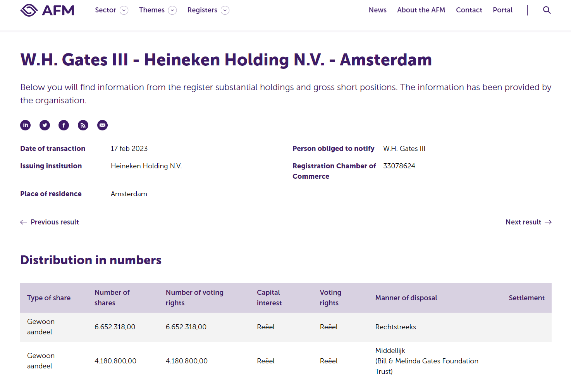
Task: Share page via email envelope icon
Action: pyautogui.click(x=102, y=125)
